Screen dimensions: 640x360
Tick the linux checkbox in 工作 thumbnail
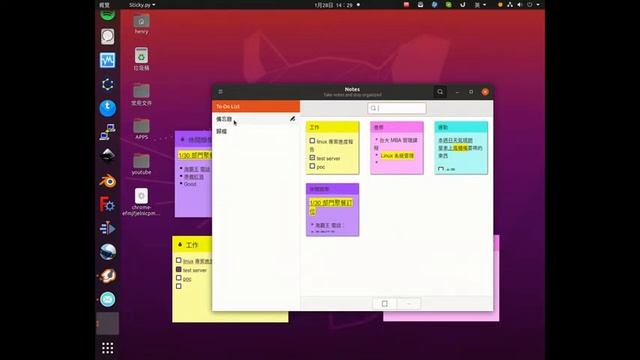312,141
